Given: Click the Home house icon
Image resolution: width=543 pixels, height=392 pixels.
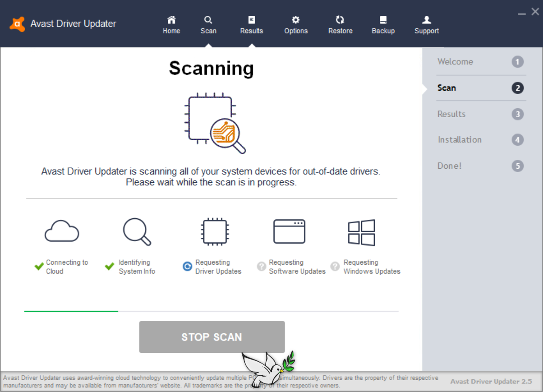Looking at the screenshot, I should (x=171, y=20).
